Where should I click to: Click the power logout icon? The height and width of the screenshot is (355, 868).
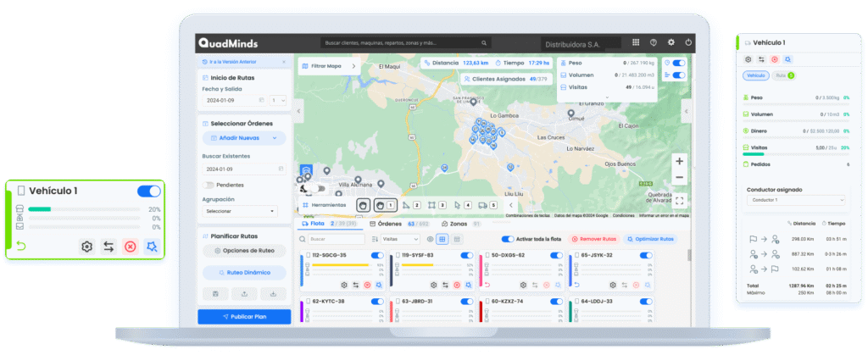[x=688, y=42]
